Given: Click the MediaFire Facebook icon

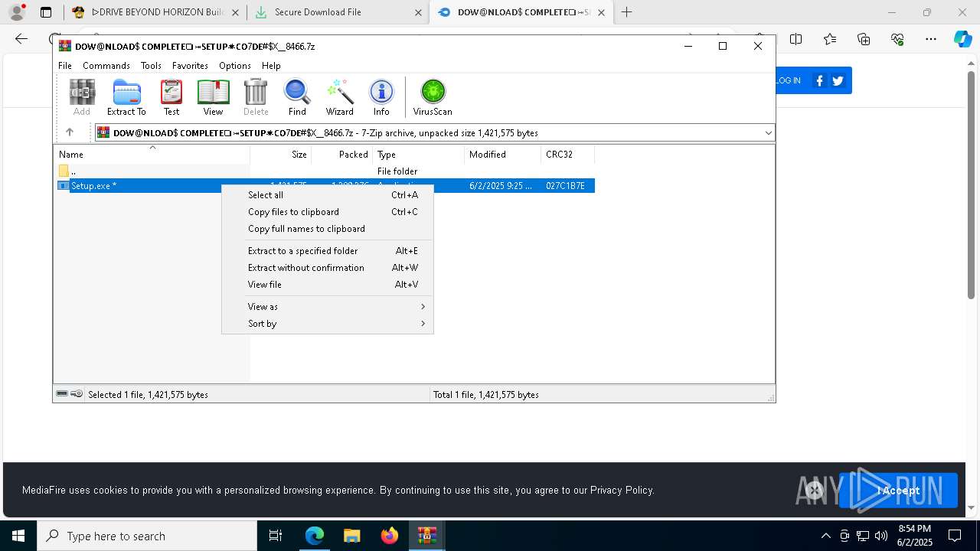Looking at the screenshot, I should pos(820,80).
